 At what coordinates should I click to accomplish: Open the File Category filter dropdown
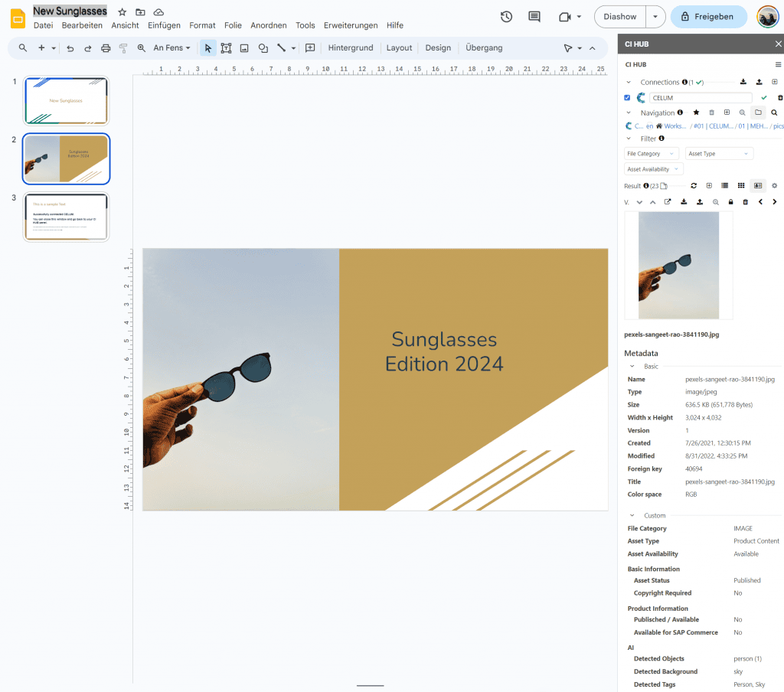pos(651,153)
